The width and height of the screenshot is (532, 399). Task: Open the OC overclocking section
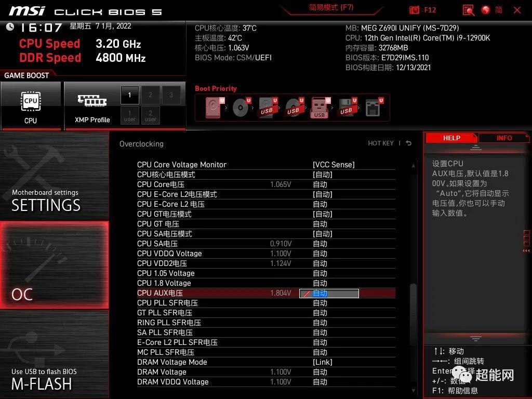pos(55,265)
